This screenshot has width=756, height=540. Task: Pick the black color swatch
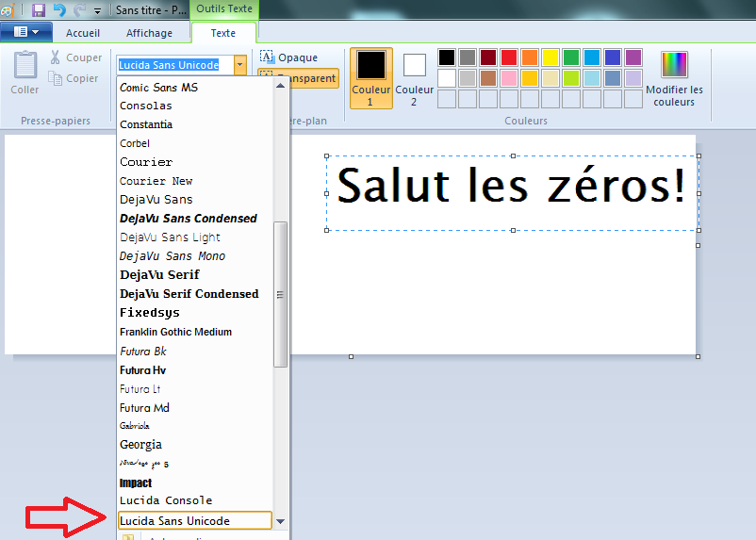click(x=447, y=57)
